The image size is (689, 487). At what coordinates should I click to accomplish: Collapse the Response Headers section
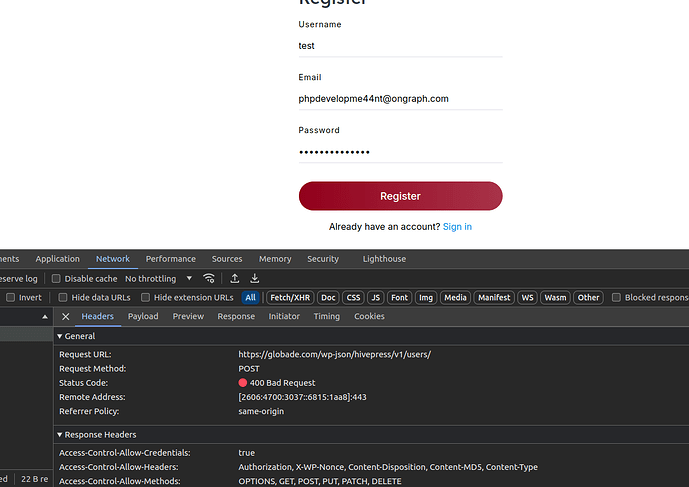(60, 435)
